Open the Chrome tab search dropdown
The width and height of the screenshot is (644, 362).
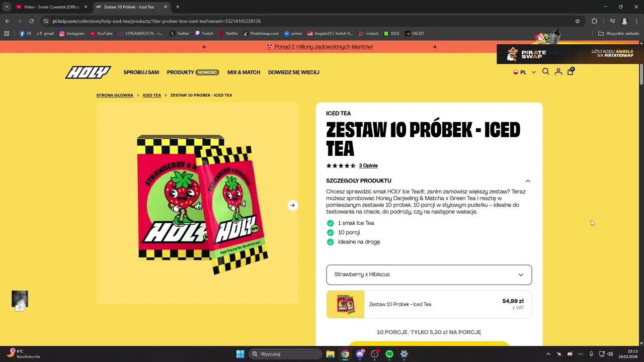pos(7,7)
